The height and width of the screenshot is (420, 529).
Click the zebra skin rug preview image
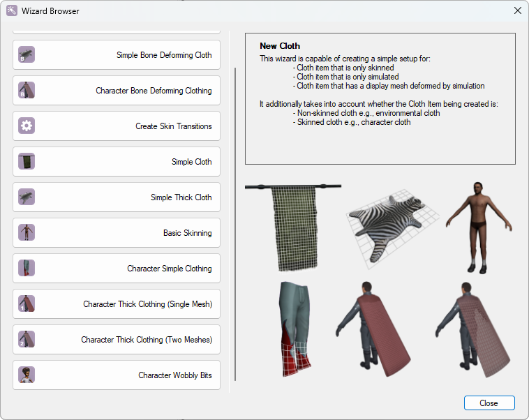392,230
